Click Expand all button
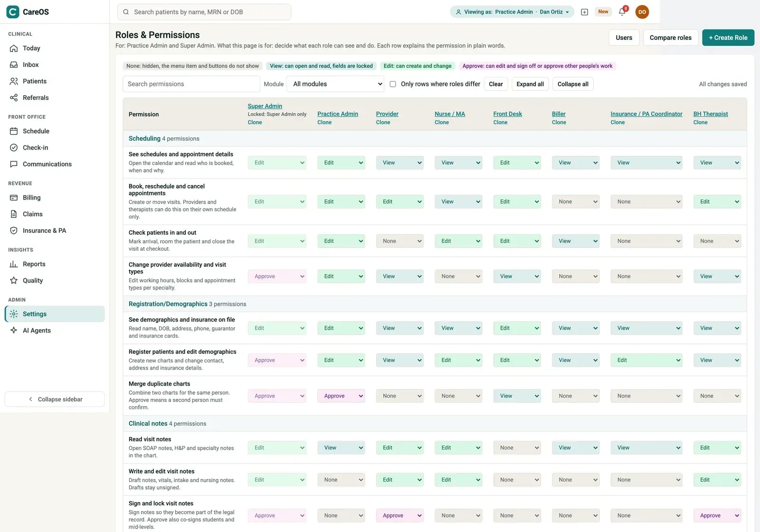 point(530,84)
